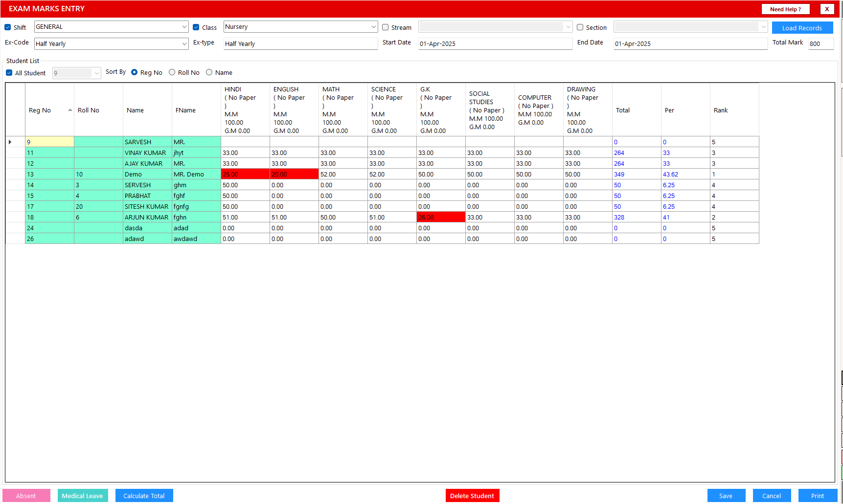Click the Medical Leave button

[x=82, y=496]
